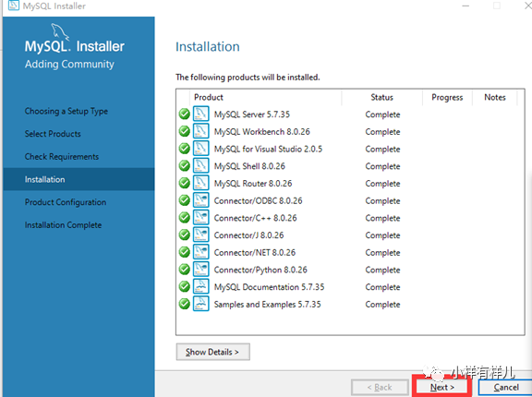Go to Installation Complete step
Viewport: 532px width, 397px height.
pyautogui.click(x=63, y=225)
